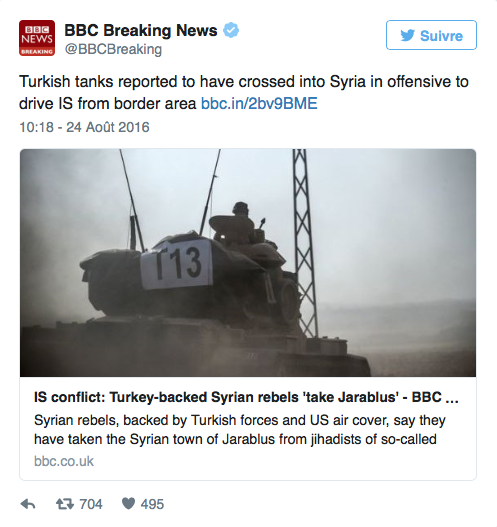The image size is (497, 527).
Task: Click the Suivre label text
Action: coord(441,36)
